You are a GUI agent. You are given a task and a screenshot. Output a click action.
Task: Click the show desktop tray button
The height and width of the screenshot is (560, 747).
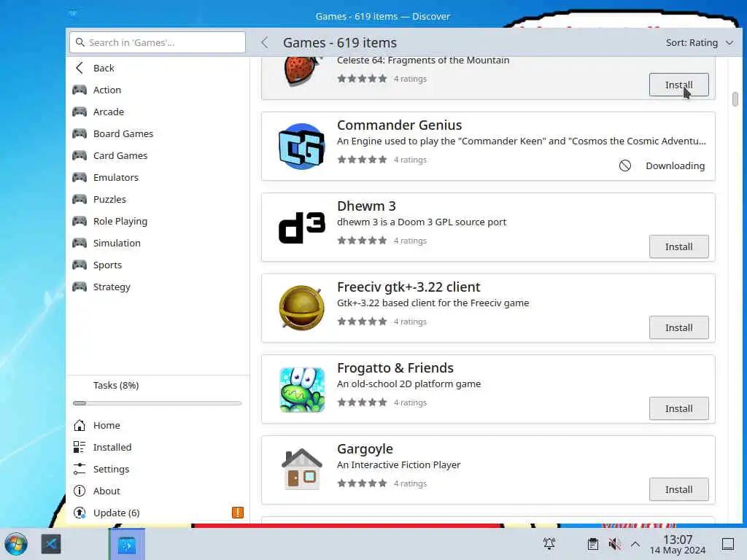click(728, 544)
